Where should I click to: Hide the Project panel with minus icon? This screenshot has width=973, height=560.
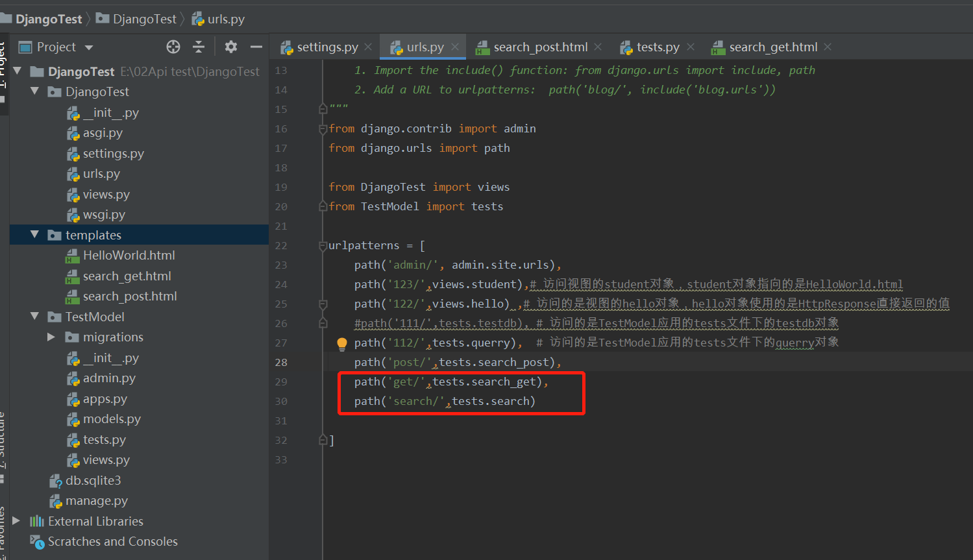256,47
